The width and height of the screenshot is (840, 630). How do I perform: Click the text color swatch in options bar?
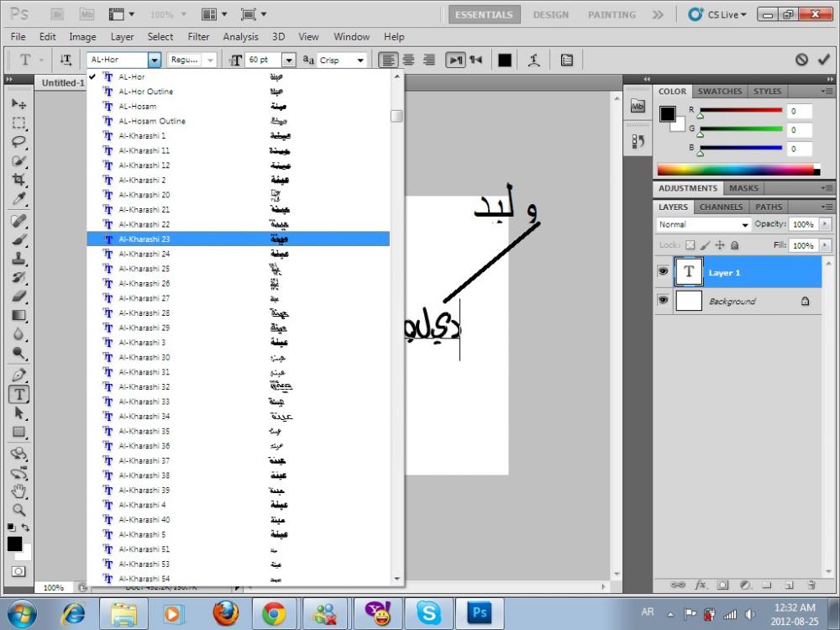505,60
